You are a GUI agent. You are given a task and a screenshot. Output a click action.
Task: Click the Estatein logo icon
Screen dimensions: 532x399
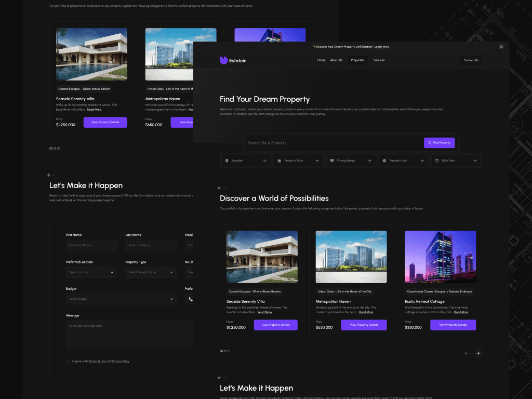coord(223,60)
